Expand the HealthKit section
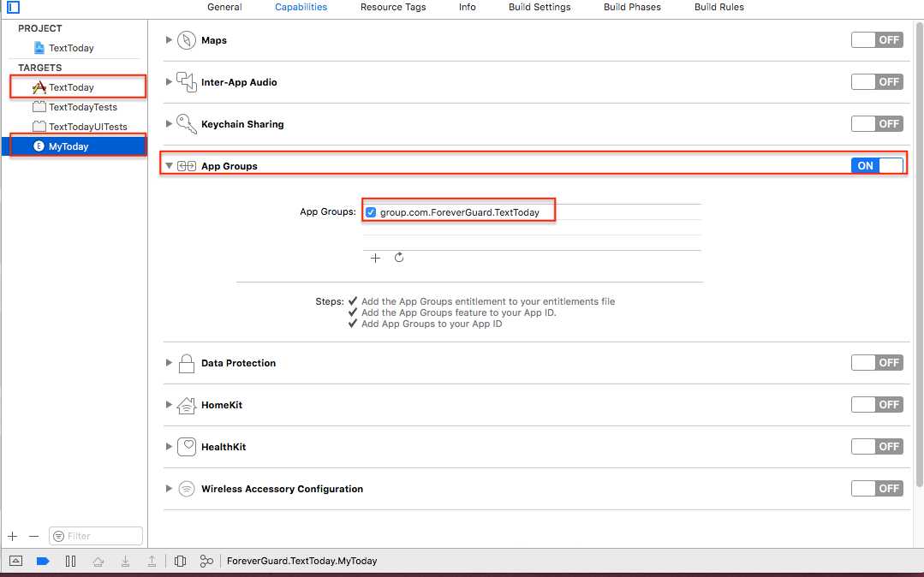This screenshot has width=924, height=577. [x=169, y=447]
